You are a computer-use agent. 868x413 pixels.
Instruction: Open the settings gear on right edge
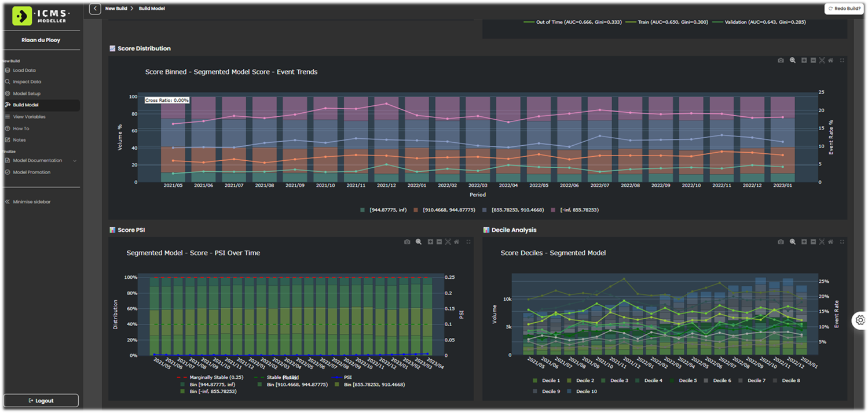pos(860,320)
